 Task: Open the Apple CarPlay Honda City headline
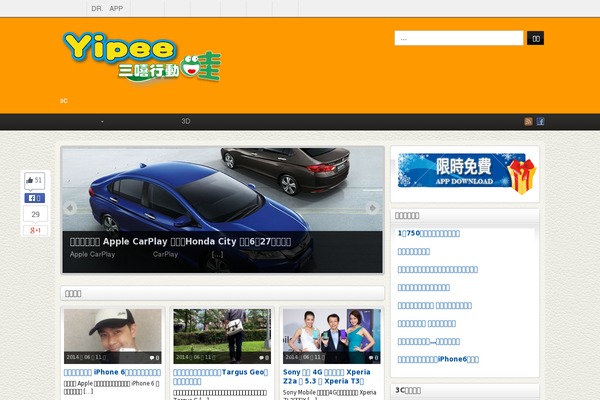point(180,242)
